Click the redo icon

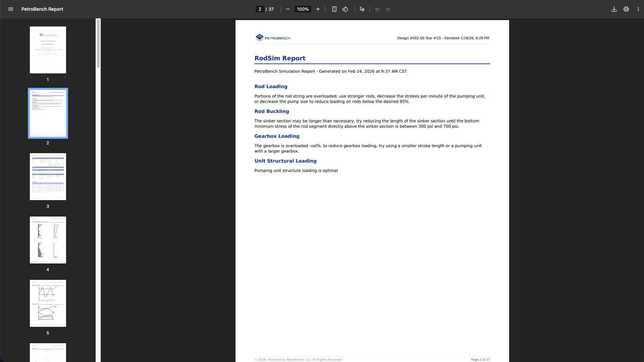(388, 9)
